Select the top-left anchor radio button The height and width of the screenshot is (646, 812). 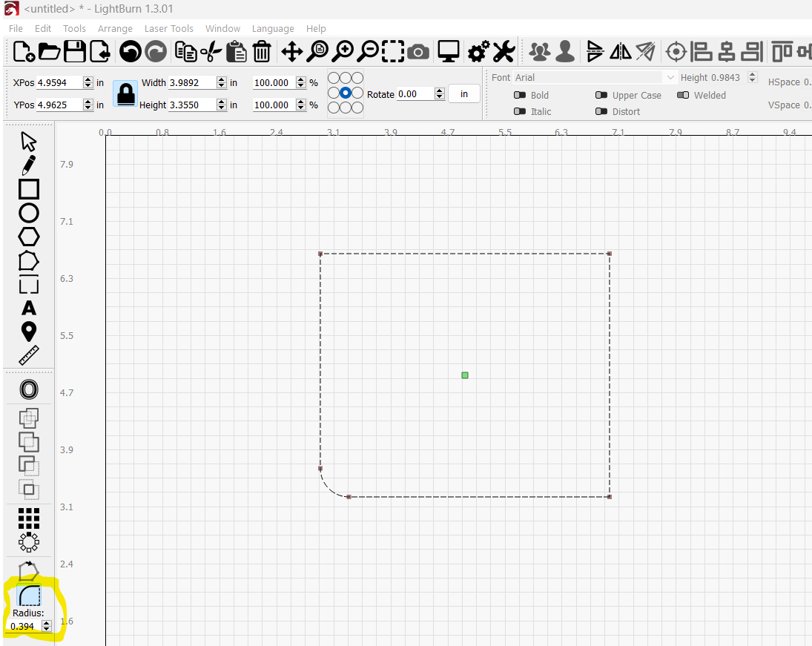[x=334, y=78]
